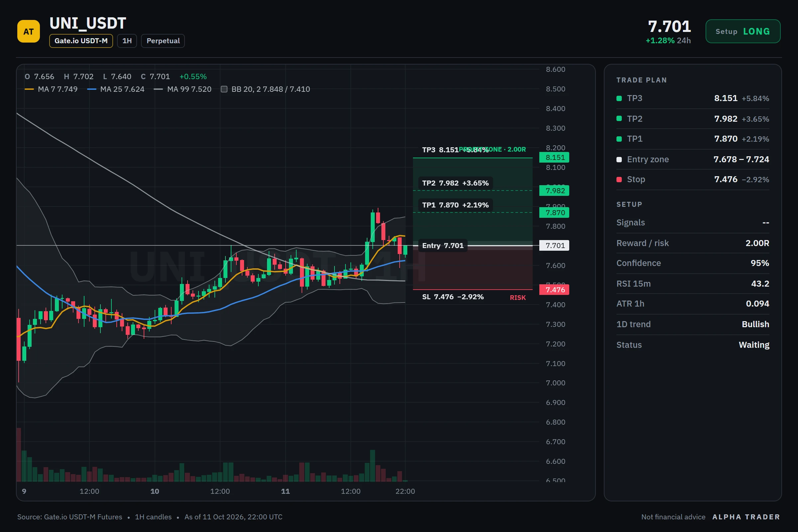Viewport: 798px width, 532px height.
Task: Click the red Stop marker in trade plan
Action: point(619,180)
